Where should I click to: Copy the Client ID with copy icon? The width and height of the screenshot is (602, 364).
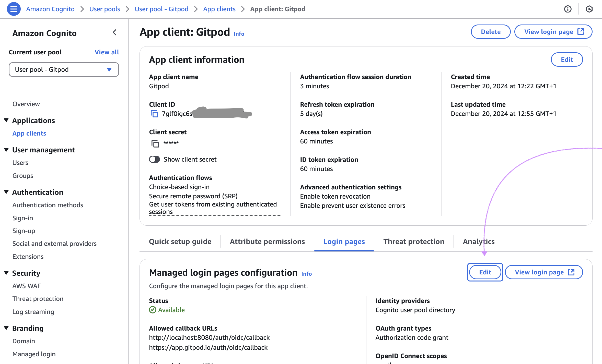click(154, 114)
